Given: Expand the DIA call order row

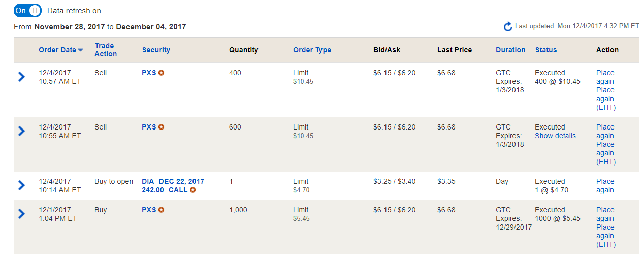Looking at the screenshot, I should (21, 185).
